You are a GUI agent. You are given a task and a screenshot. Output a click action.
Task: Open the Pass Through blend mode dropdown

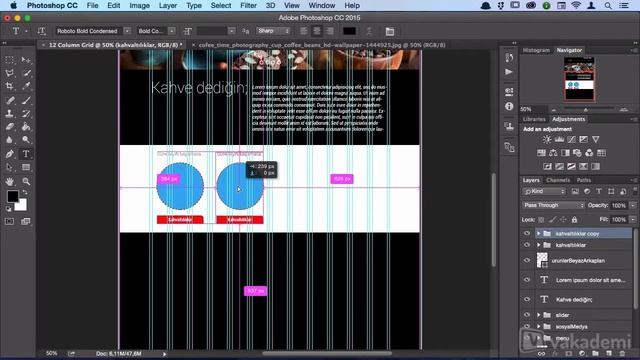click(x=553, y=205)
